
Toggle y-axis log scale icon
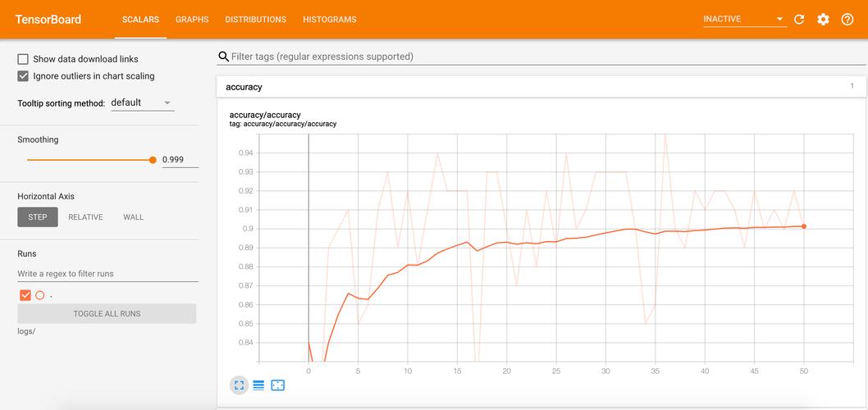tap(258, 385)
